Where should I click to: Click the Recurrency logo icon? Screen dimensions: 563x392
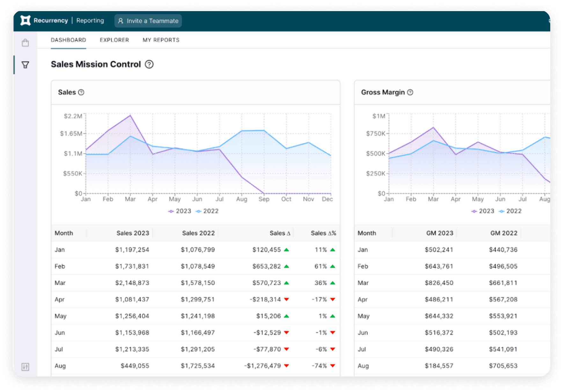tap(26, 20)
